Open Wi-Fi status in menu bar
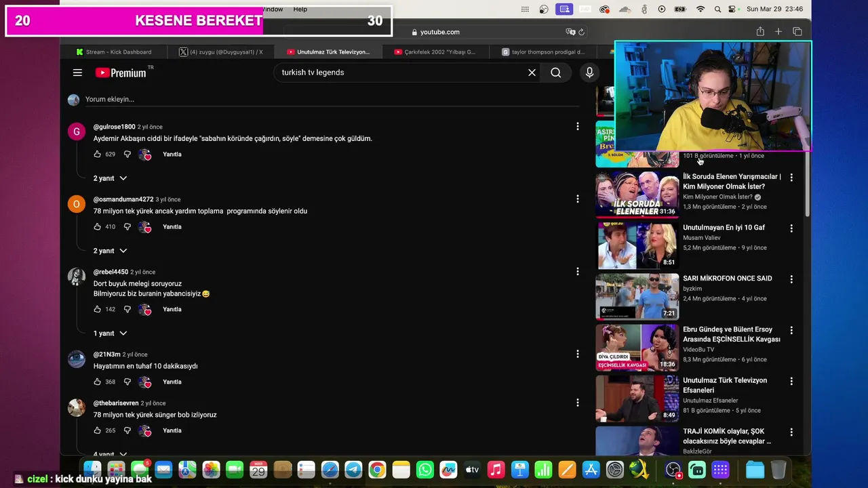Image resolution: width=868 pixels, height=488 pixels. point(701,9)
